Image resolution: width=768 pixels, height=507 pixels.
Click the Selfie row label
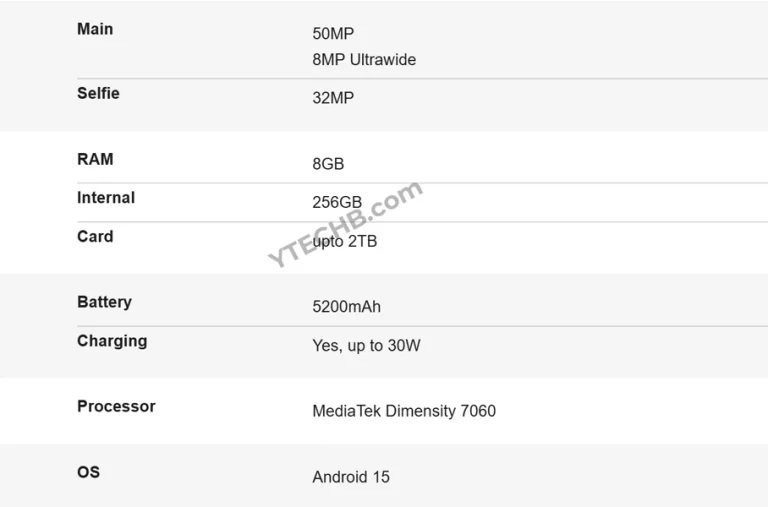(x=98, y=93)
